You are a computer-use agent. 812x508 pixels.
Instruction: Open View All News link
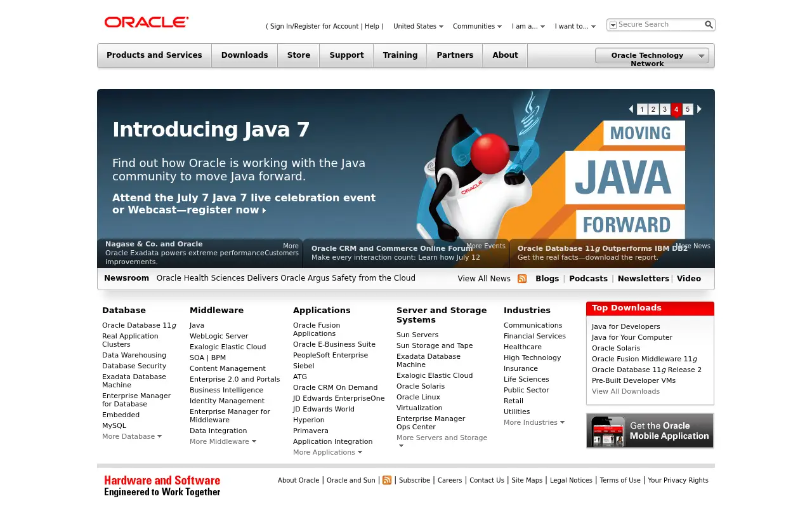(484, 279)
